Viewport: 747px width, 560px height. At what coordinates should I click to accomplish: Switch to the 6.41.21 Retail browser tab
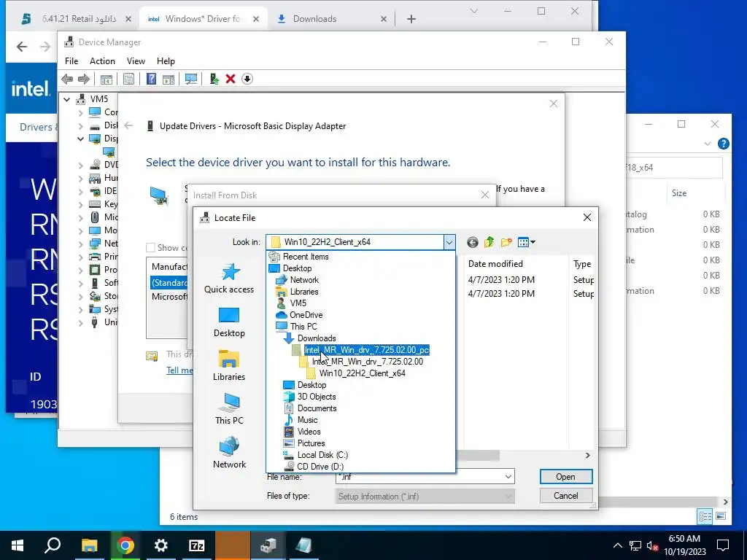(x=76, y=18)
